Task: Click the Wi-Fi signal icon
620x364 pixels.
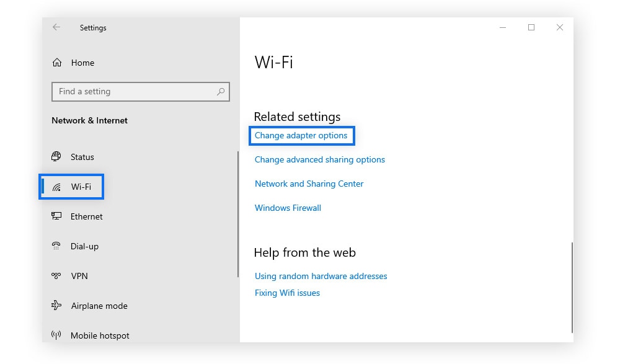Action: click(x=57, y=187)
